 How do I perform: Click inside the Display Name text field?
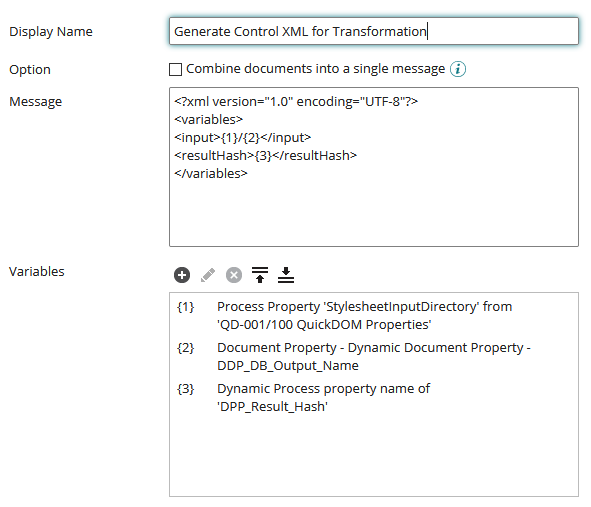coord(374,31)
